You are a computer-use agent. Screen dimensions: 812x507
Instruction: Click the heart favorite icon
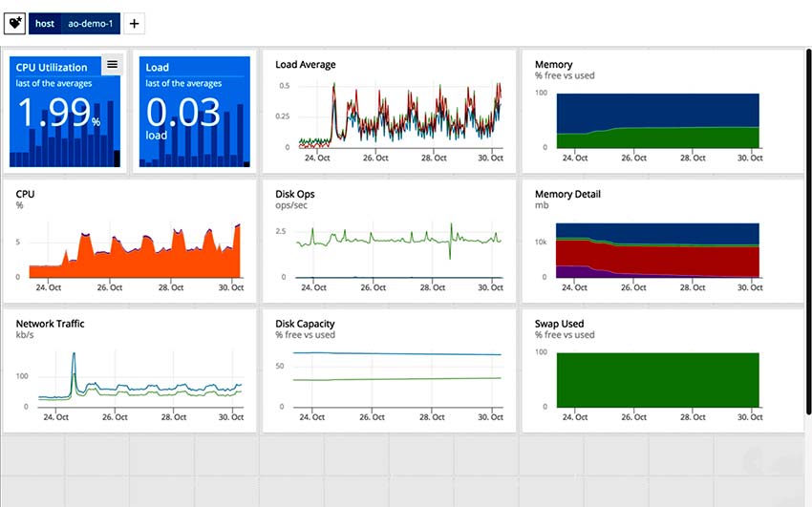pos(15,23)
